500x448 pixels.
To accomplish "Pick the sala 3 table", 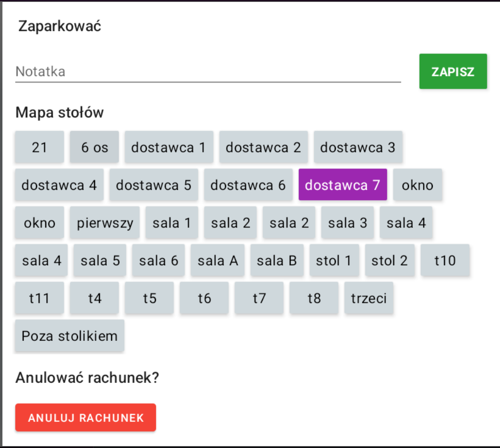I will coord(347,223).
